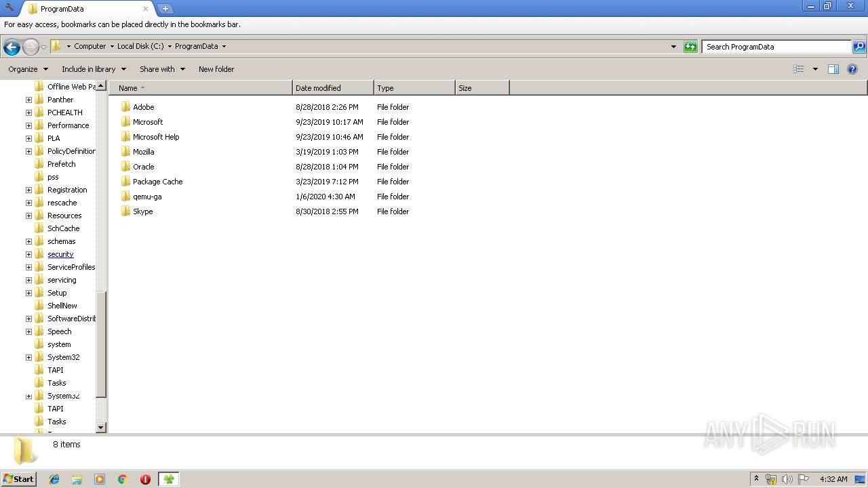Open the Organize menu
Screen dimensions: 868x488
click(28, 69)
